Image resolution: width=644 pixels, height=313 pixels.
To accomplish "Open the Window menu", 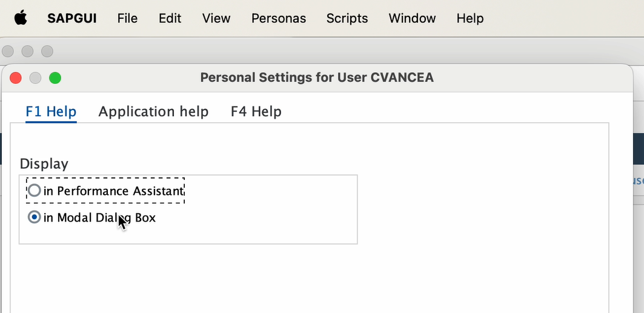I will click(412, 18).
